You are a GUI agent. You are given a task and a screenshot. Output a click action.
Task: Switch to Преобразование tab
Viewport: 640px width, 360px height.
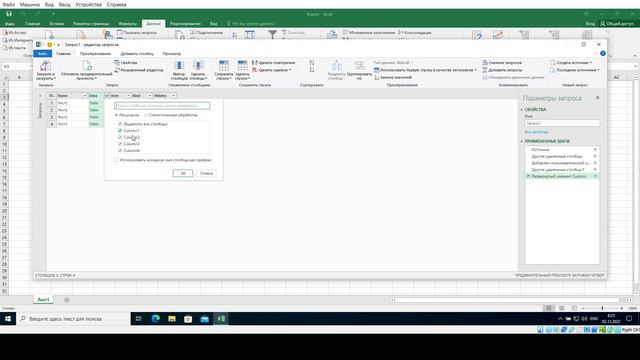96,53
